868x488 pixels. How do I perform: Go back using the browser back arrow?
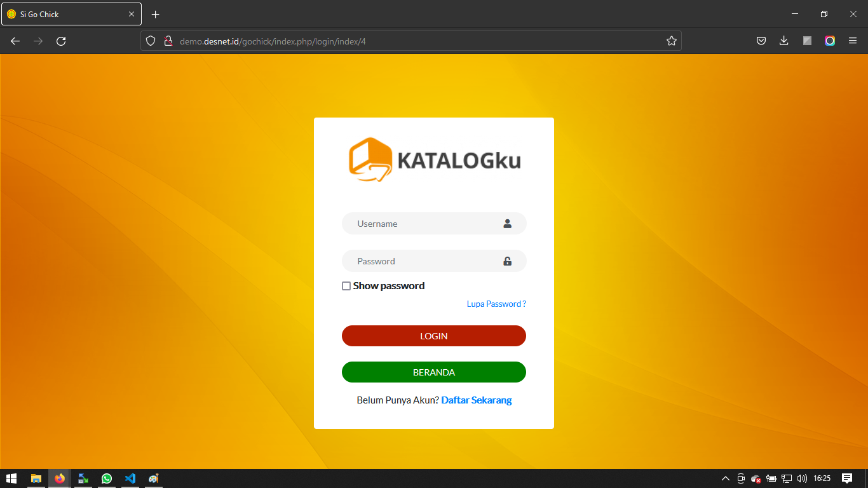click(15, 41)
